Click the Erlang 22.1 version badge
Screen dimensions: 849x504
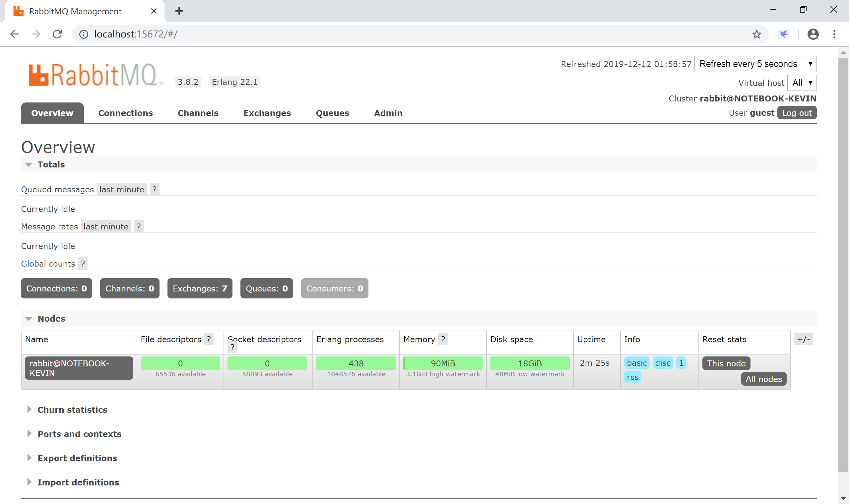pyautogui.click(x=235, y=82)
